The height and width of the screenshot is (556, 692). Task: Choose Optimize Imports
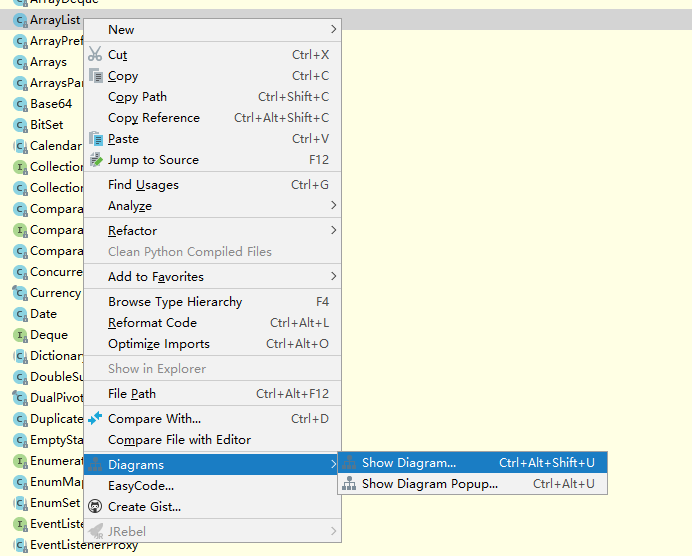pyautogui.click(x=212, y=344)
